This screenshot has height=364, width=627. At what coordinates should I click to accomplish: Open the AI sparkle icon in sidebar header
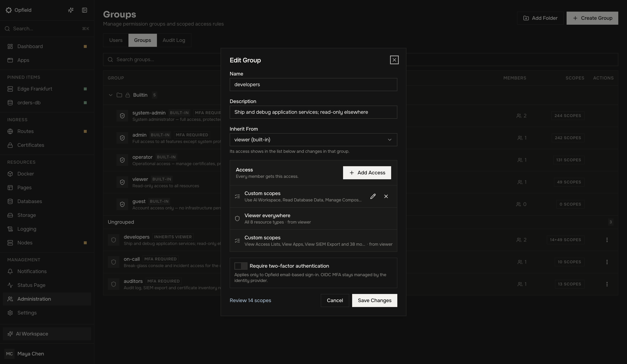pyautogui.click(x=71, y=10)
